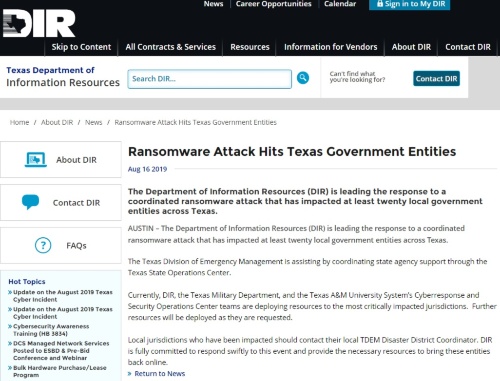Click the laptop icon beside About DIR
This screenshot has width=500, height=381.
click(36, 160)
